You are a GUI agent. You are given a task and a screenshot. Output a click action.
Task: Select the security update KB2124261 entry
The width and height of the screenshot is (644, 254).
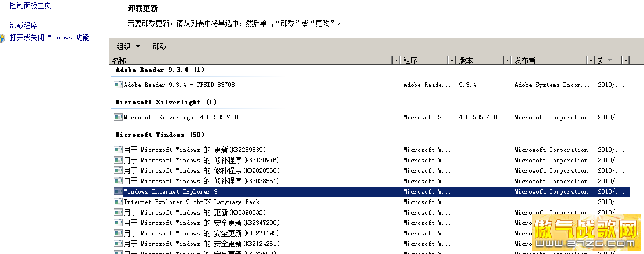pyautogui.click(x=371, y=244)
